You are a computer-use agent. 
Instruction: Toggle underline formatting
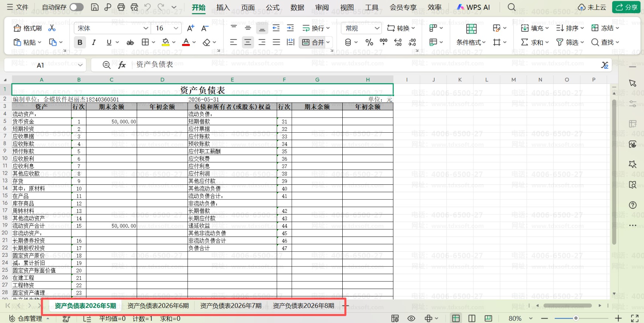pyautogui.click(x=109, y=42)
